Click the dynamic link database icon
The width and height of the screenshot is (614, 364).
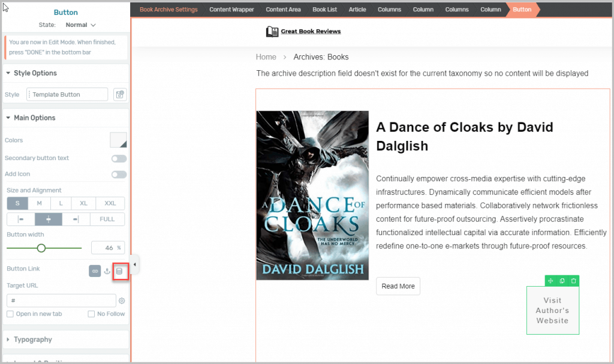click(119, 271)
